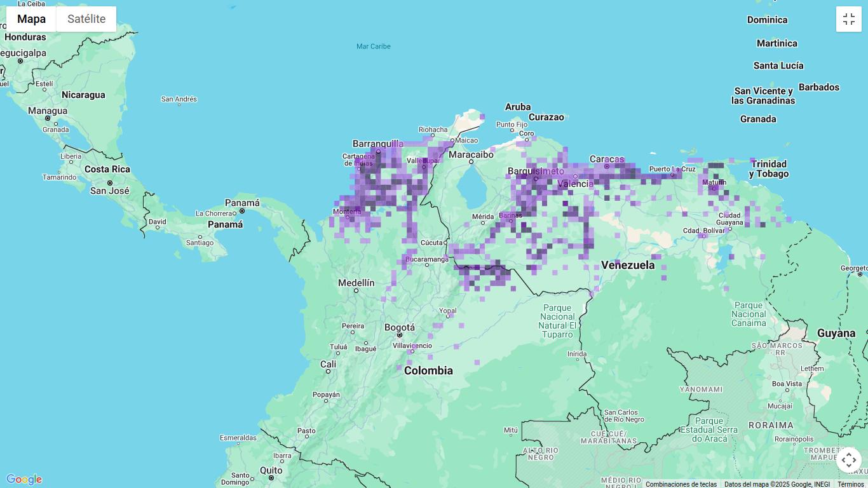Click the Medellín city marker dot
Image resolution: width=868 pixels, height=488 pixels.
point(356,291)
